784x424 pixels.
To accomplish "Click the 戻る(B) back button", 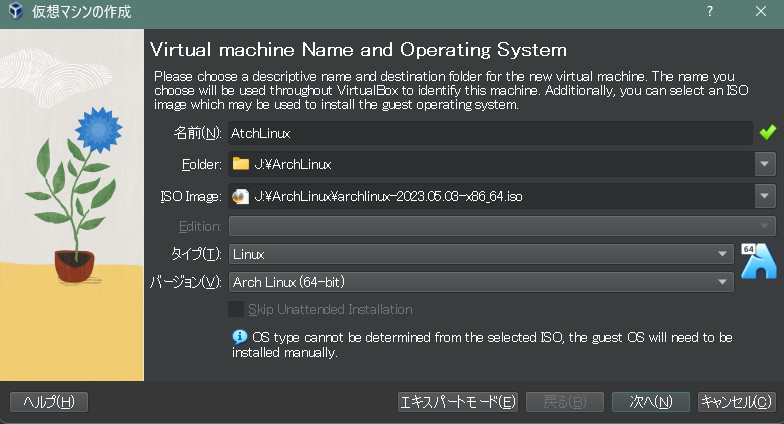I will (564, 402).
